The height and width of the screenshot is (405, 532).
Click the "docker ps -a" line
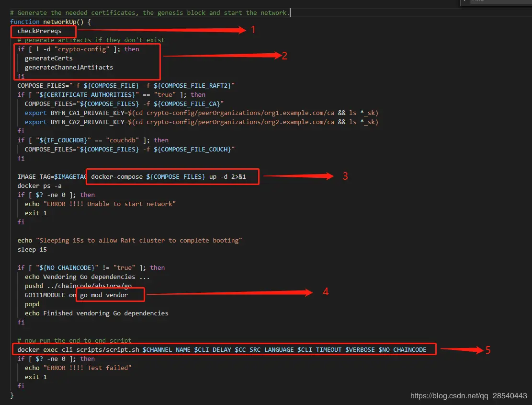pos(39,185)
